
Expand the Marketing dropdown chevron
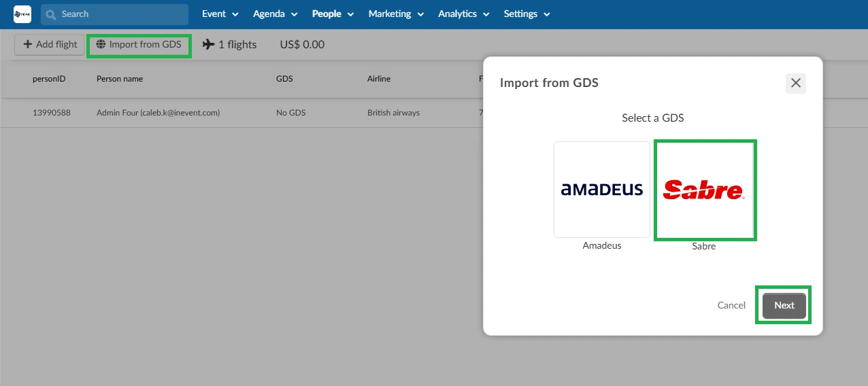(421, 14)
